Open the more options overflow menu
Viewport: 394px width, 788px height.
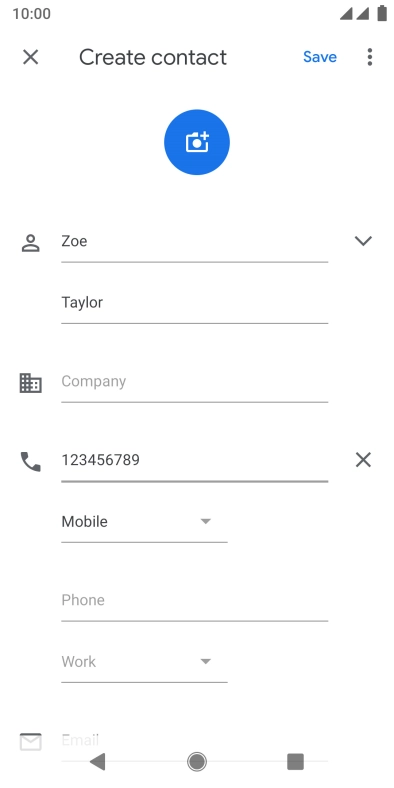370,57
